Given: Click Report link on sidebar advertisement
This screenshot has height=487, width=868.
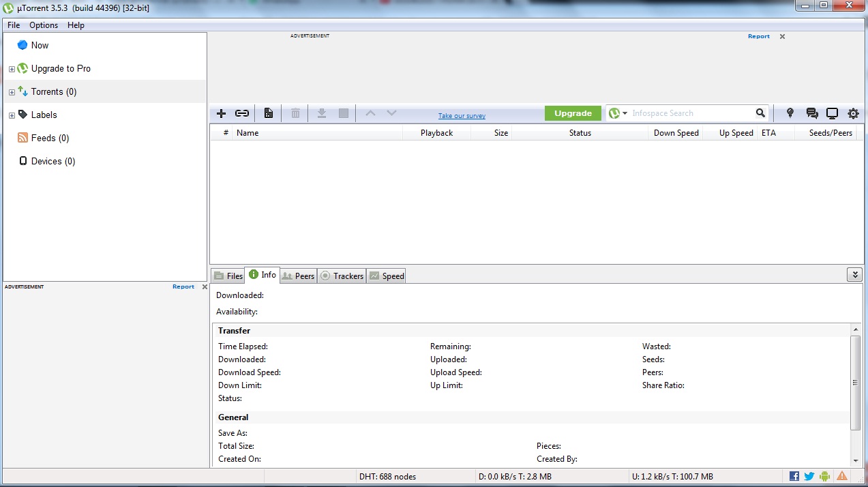Looking at the screenshot, I should tap(183, 286).
